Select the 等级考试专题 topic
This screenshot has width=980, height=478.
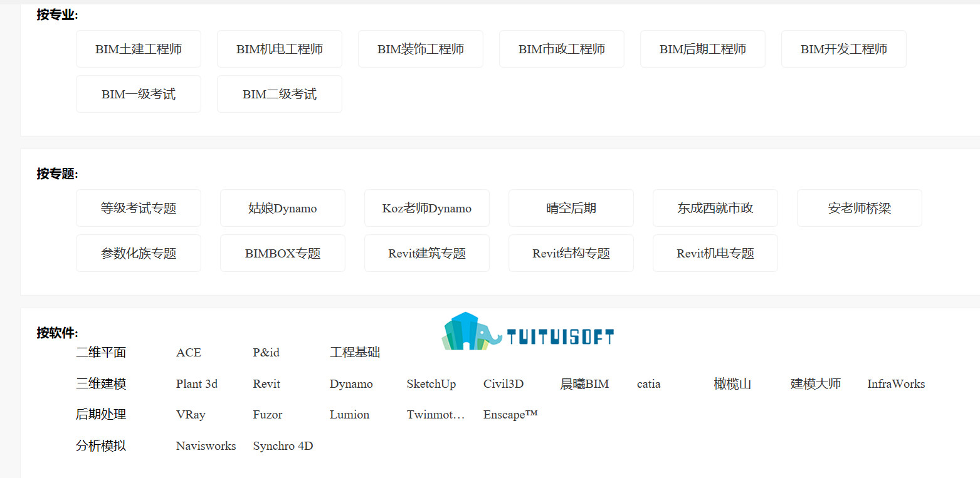(x=139, y=208)
